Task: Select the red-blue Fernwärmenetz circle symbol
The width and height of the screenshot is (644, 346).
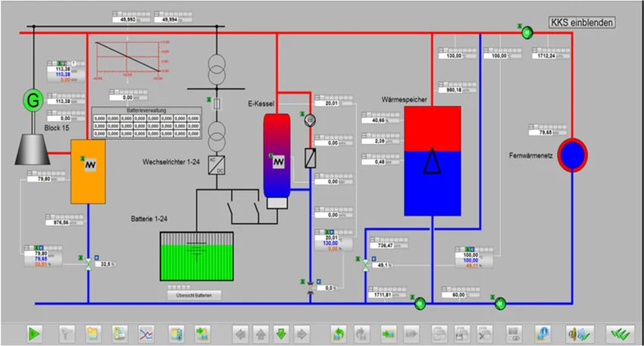Action: click(x=573, y=154)
